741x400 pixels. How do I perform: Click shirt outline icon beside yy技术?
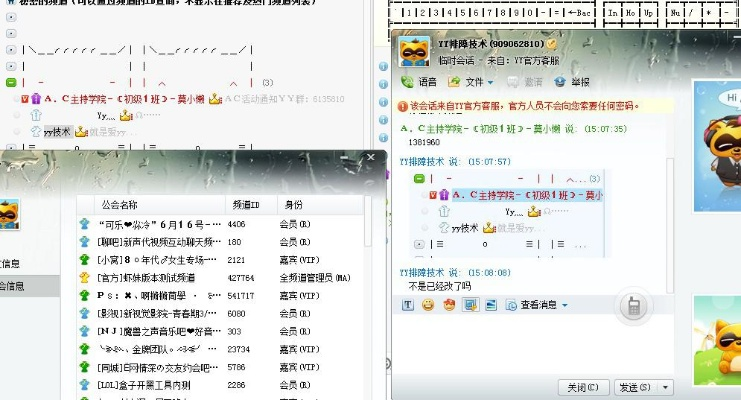pos(36,132)
